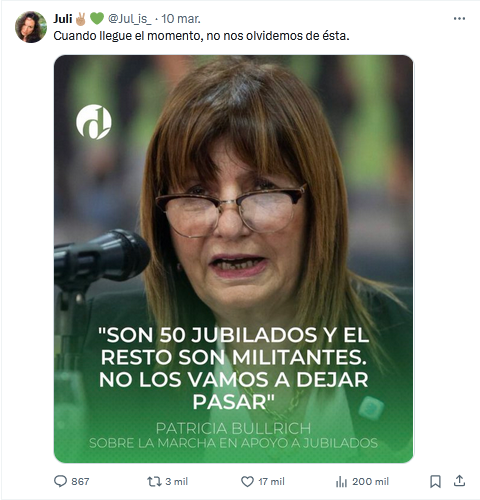Bookmark this tweet
480x500 pixels.
coord(435,481)
